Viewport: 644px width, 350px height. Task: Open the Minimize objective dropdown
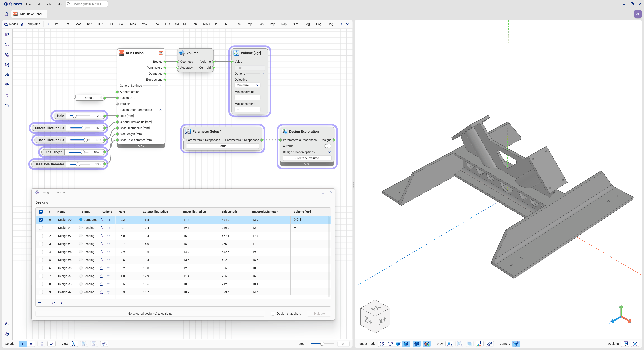(247, 85)
